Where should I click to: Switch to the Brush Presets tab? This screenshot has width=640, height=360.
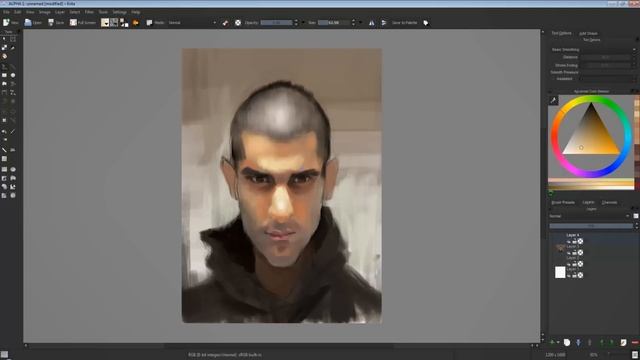563,202
